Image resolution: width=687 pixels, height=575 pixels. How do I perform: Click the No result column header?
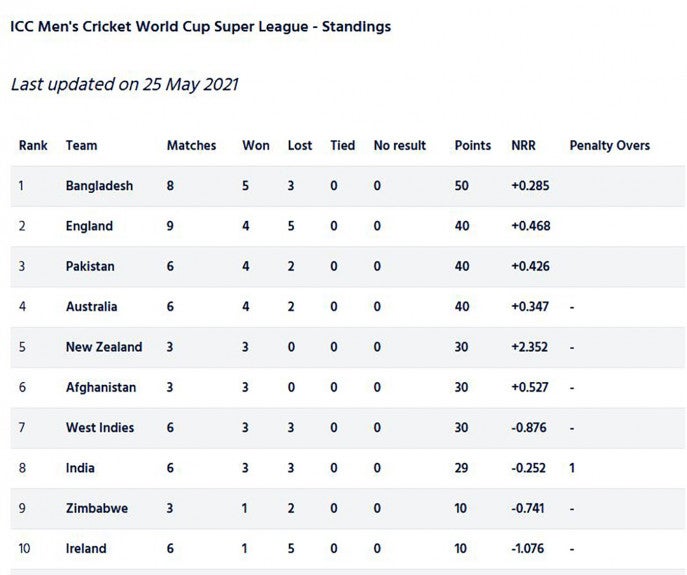(400, 146)
